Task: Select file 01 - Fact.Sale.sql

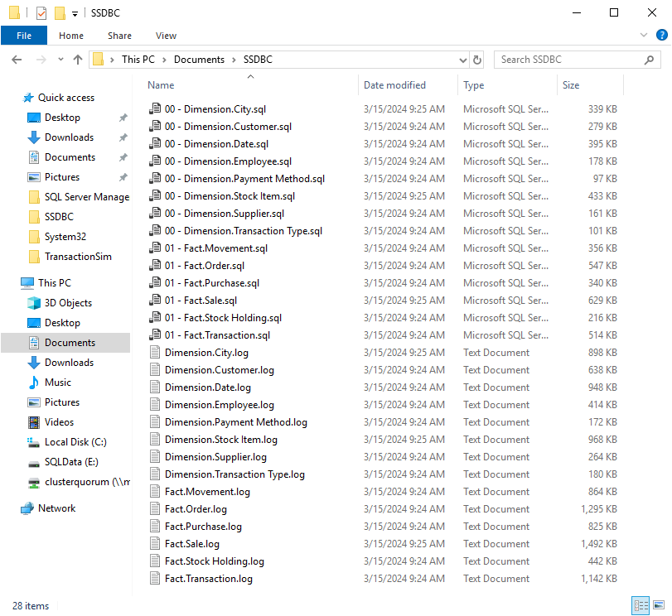Action: coord(201,301)
